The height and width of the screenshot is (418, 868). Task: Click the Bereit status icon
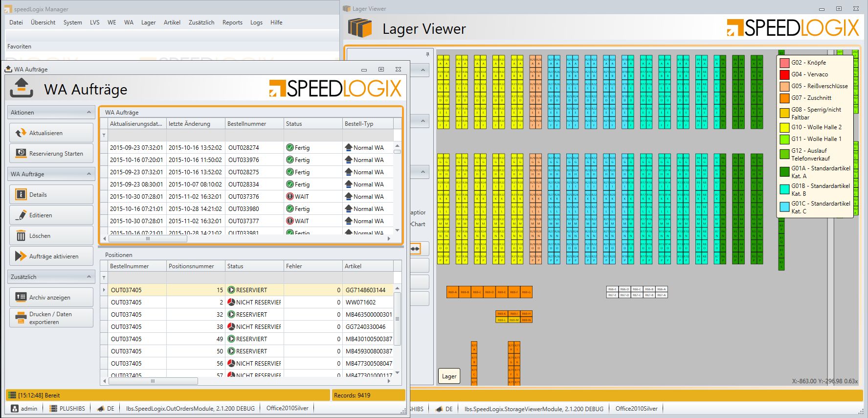[x=12, y=395]
